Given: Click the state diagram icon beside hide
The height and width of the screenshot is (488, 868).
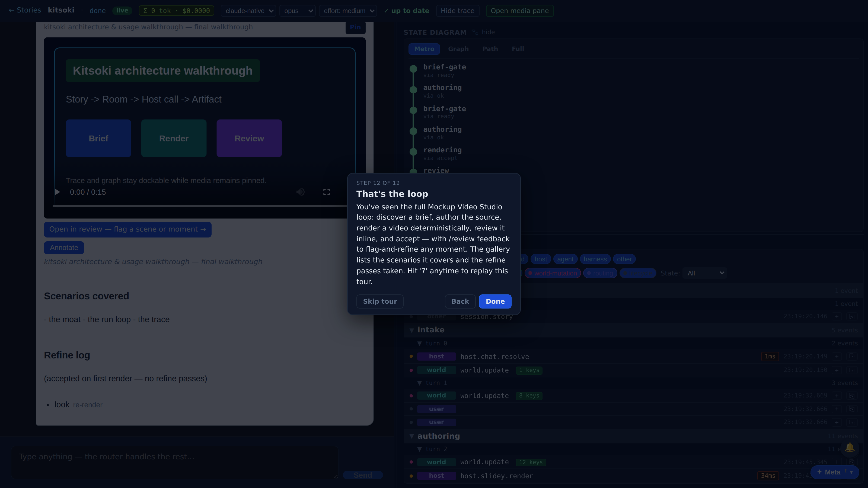Looking at the screenshot, I should click(475, 32).
